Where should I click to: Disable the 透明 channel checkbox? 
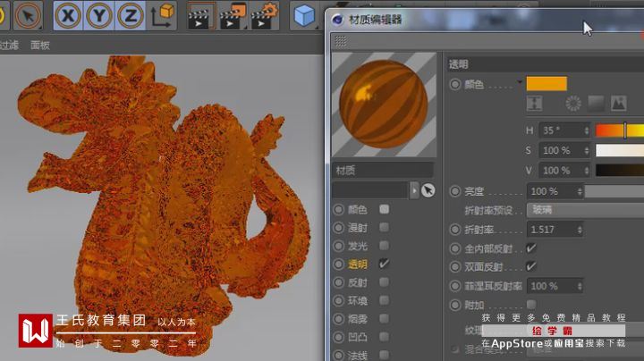pyautogui.click(x=385, y=264)
